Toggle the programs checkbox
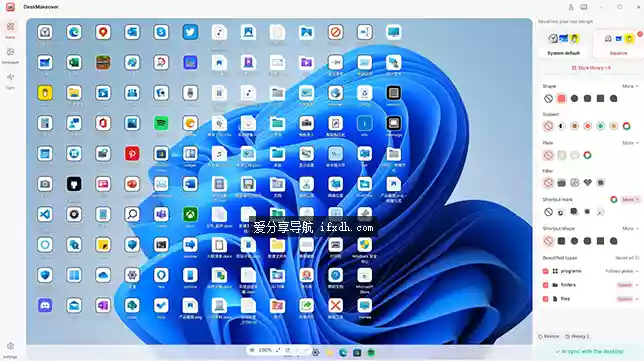This screenshot has height=361, width=644. coord(545,271)
